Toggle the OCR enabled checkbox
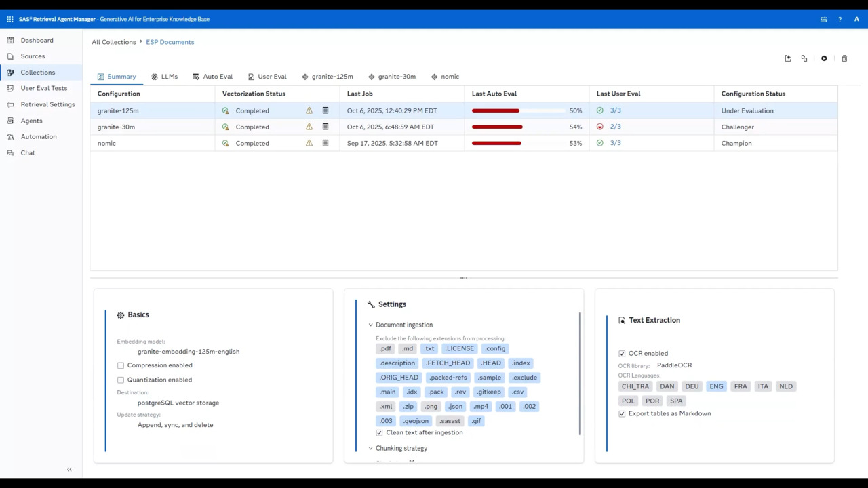Screen dimensions: 868x488 [x=622, y=354]
